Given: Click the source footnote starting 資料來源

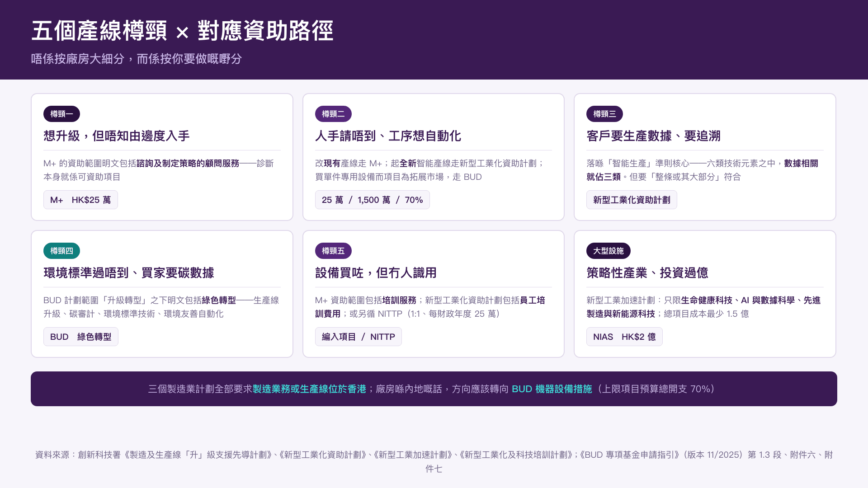Looking at the screenshot, I should point(434,461).
